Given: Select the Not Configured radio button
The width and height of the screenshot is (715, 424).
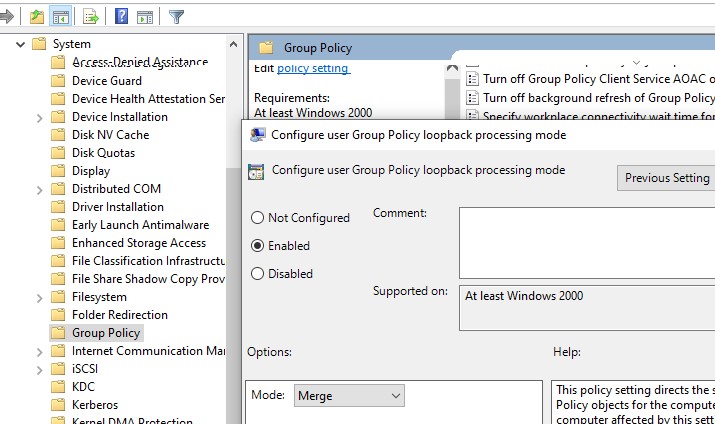Looking at the screenshot, I should (x=258, y=218).
